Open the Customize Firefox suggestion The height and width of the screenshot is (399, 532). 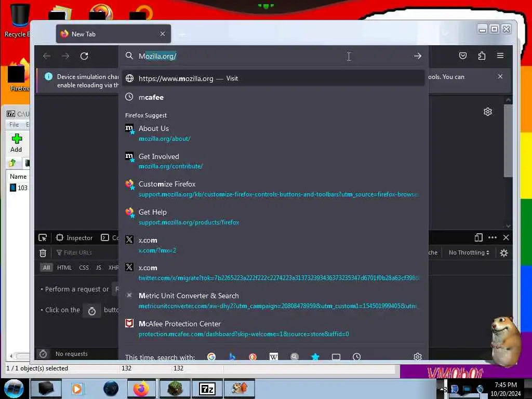[x=273, y=189]
